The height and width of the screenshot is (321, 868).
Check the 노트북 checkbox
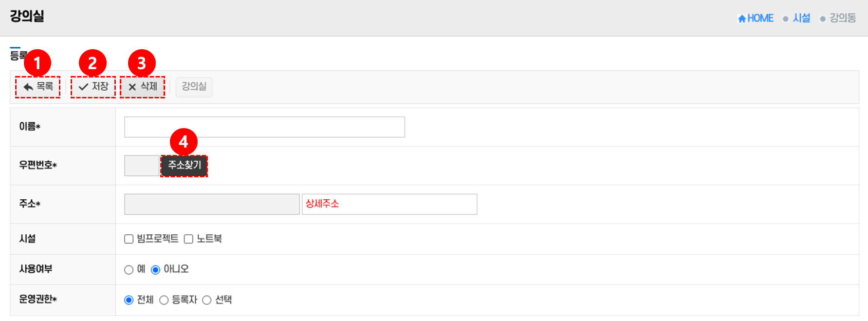click(x=188, y=239)
